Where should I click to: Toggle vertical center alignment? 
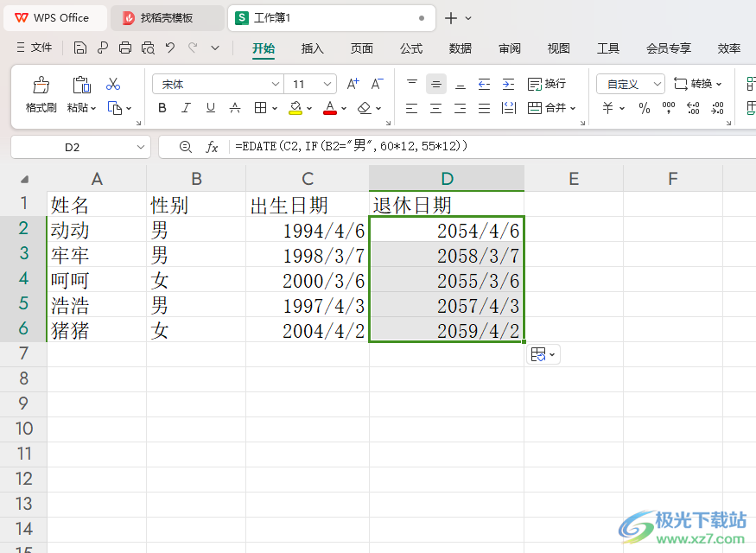[x=435, y=84]
